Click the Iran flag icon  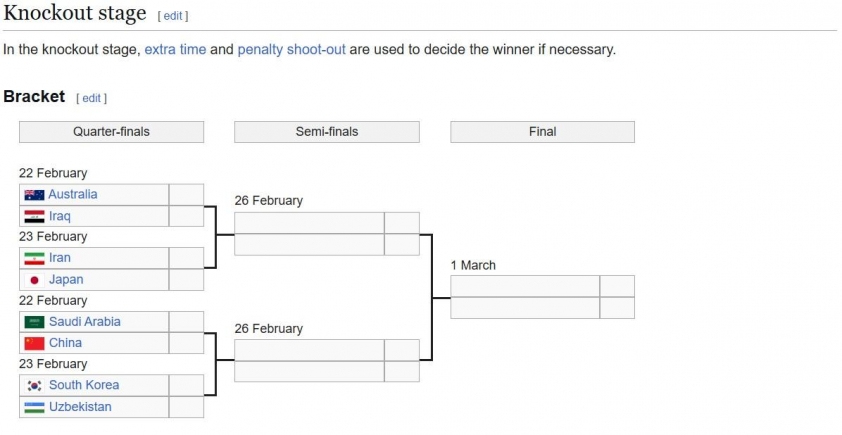pyautogui.click(x=34, y=258)
